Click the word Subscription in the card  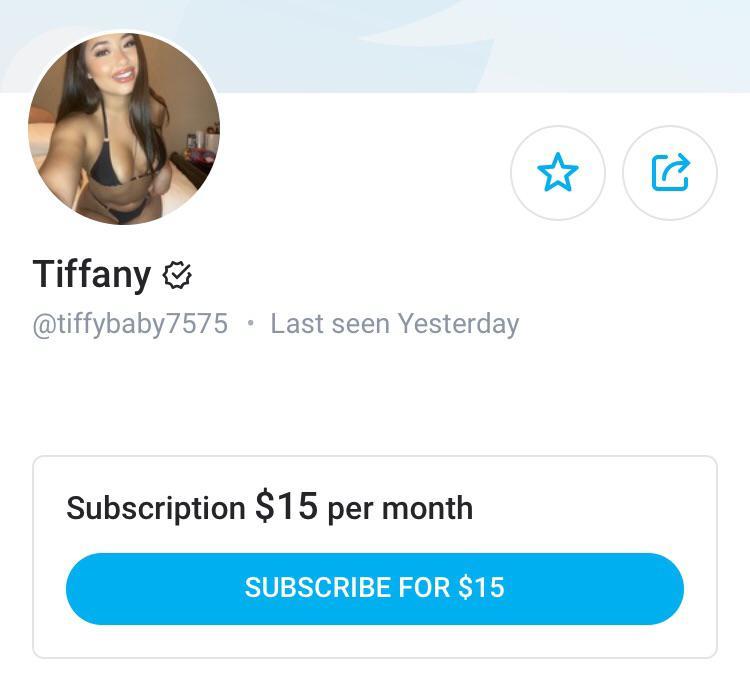pyautogui.click(x=156, y=508)
